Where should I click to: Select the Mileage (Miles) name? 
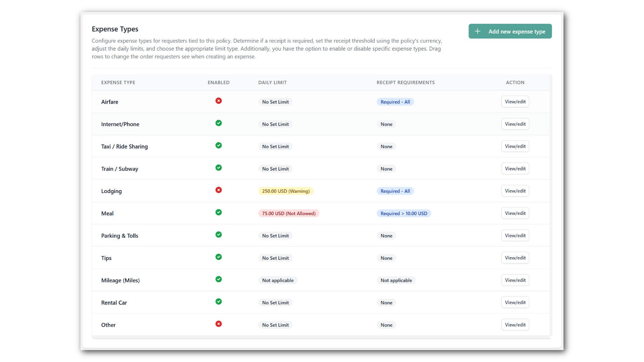[120, 280]
